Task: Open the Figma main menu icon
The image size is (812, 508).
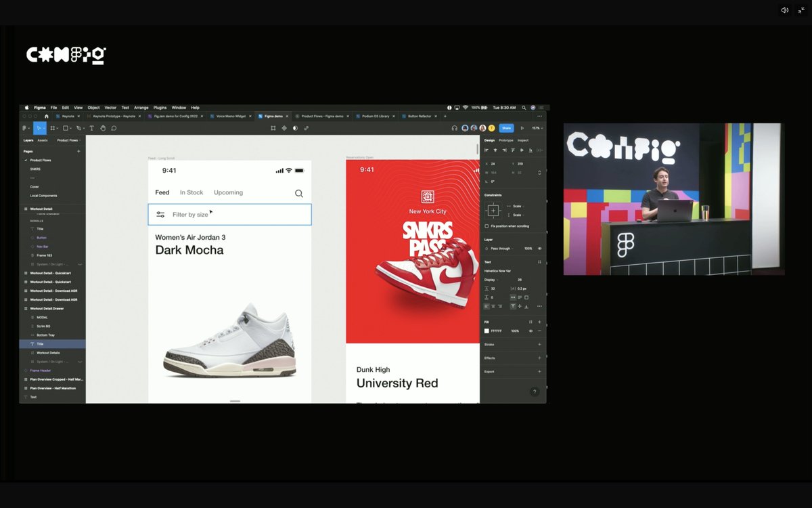Action: [24, 128]
